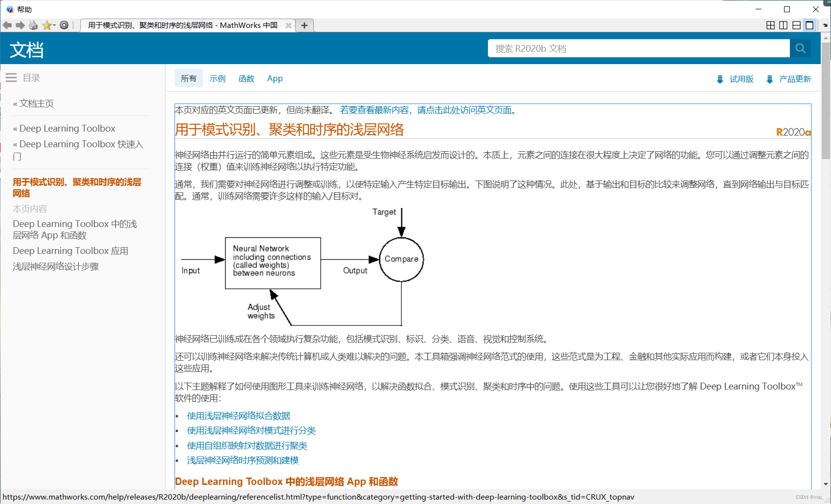Open 使用自组织映射对数据进行聚类 topic
This screenshot has width=831, height=504.
[x=247, y=445]
